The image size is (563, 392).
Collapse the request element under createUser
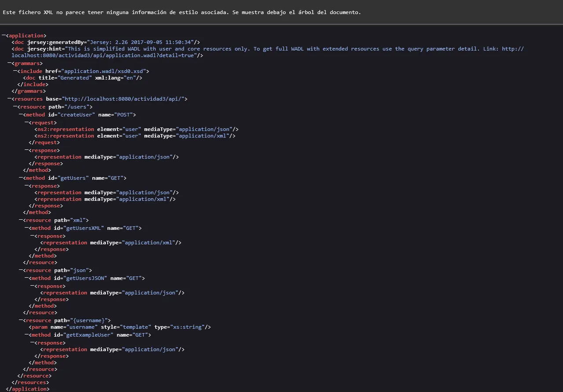[27, 122]
